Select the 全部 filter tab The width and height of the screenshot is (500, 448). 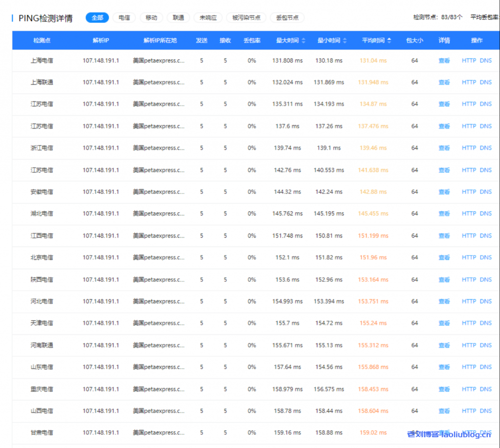pyautogui.click(x=97, y=18)
